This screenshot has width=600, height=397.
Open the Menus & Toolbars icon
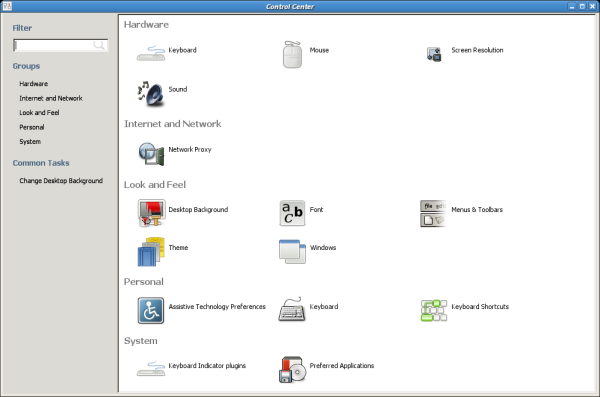click(434, 213)
